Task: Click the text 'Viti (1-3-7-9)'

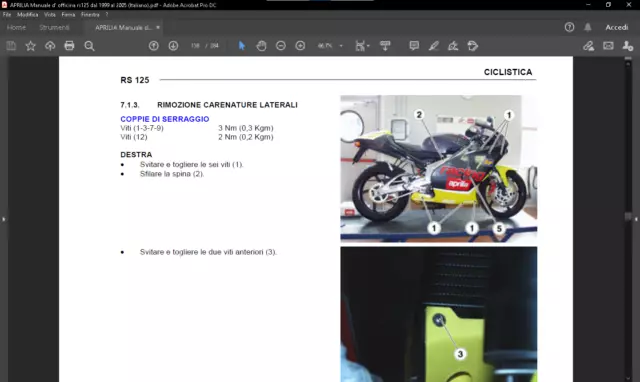Action: click(x=142, y=128)
